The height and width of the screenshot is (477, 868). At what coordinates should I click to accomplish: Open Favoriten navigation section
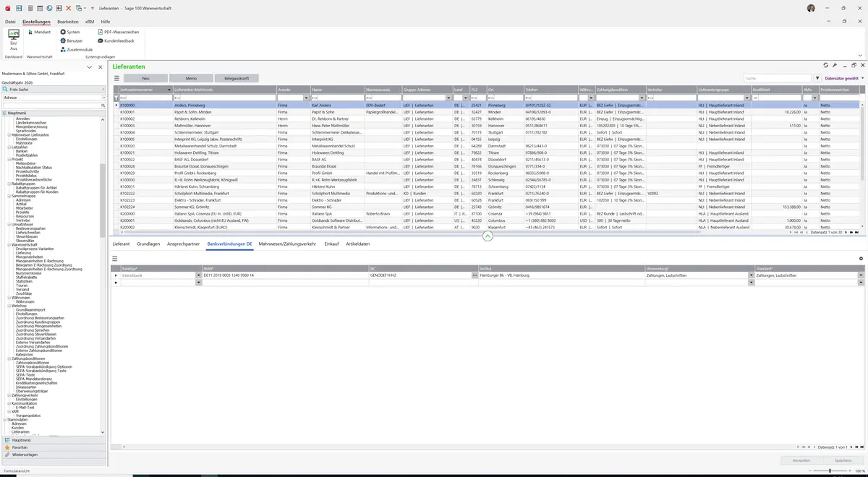tap(54, 447)
